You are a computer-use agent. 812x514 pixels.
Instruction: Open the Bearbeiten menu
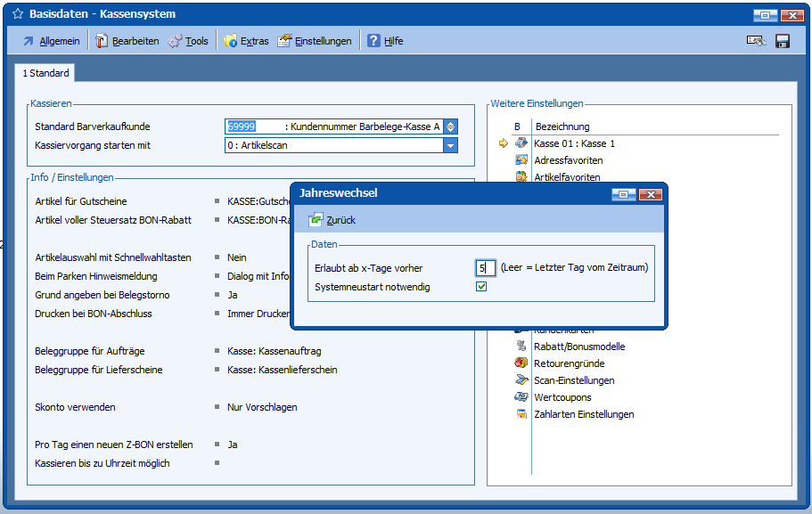pyautogui.click(x=127, y=41)
